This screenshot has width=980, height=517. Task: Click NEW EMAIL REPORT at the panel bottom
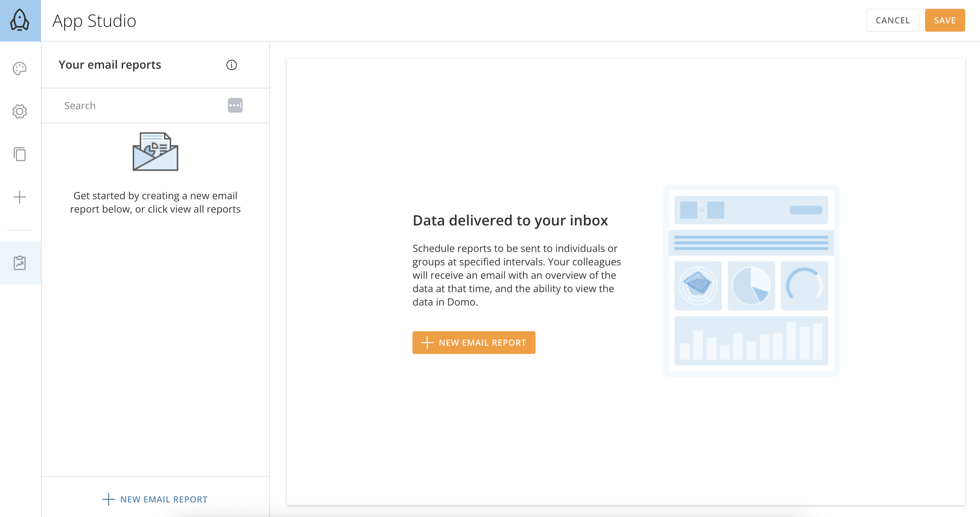coord(155,499)
